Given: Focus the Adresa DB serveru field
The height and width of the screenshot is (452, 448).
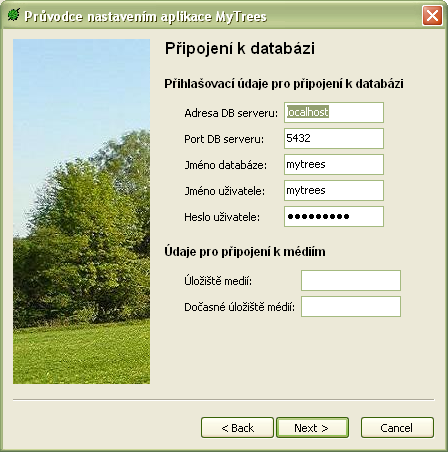Looking at the screenshot, I should click(334, 112).
